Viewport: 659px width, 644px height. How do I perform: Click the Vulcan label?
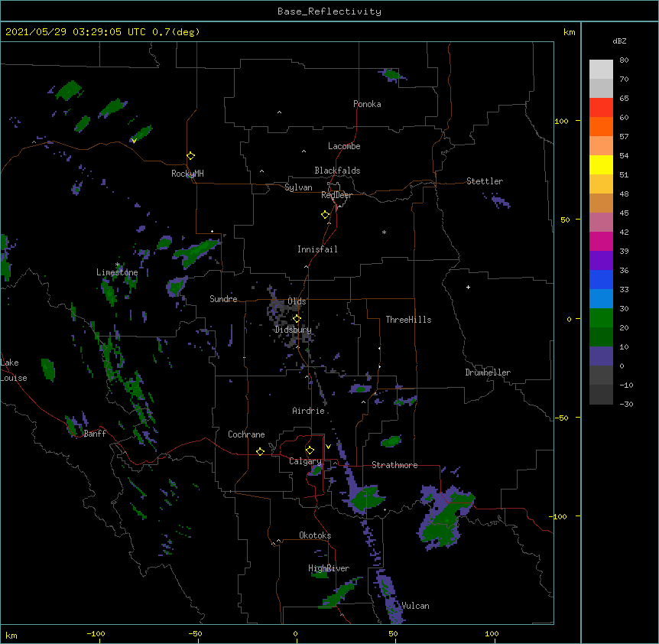click(x=415, y=606)
